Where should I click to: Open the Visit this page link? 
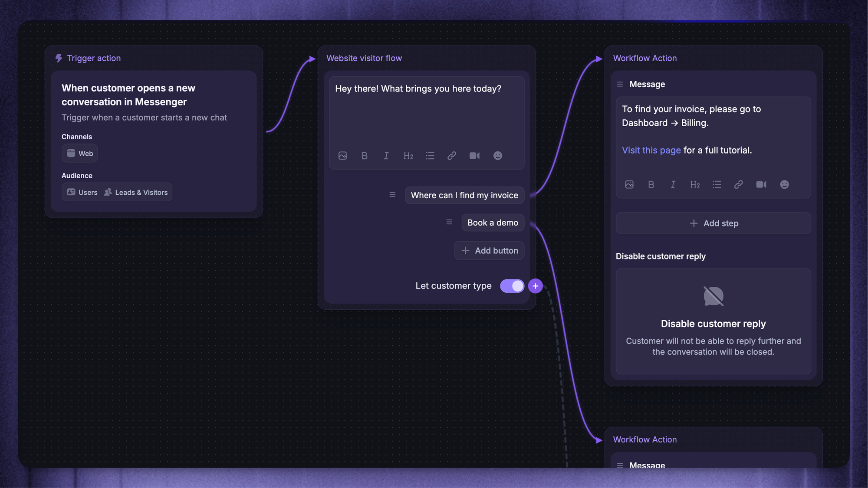tap(651, 150)
